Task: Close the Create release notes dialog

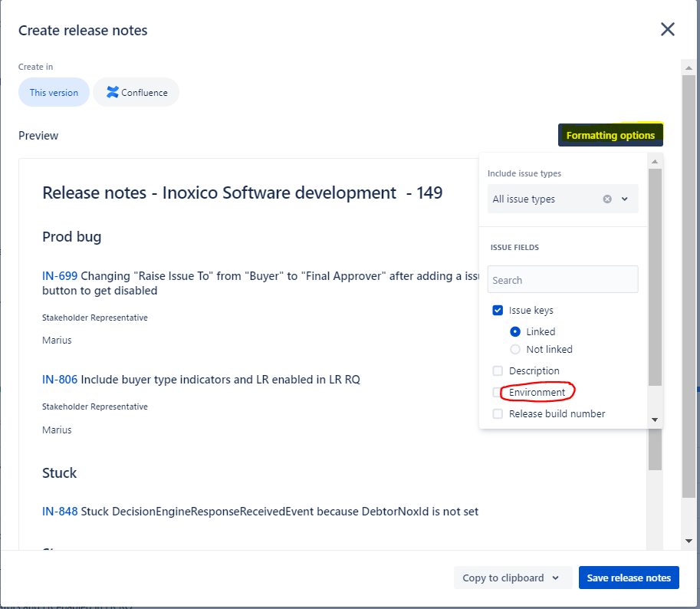Action: coord(667,29)
